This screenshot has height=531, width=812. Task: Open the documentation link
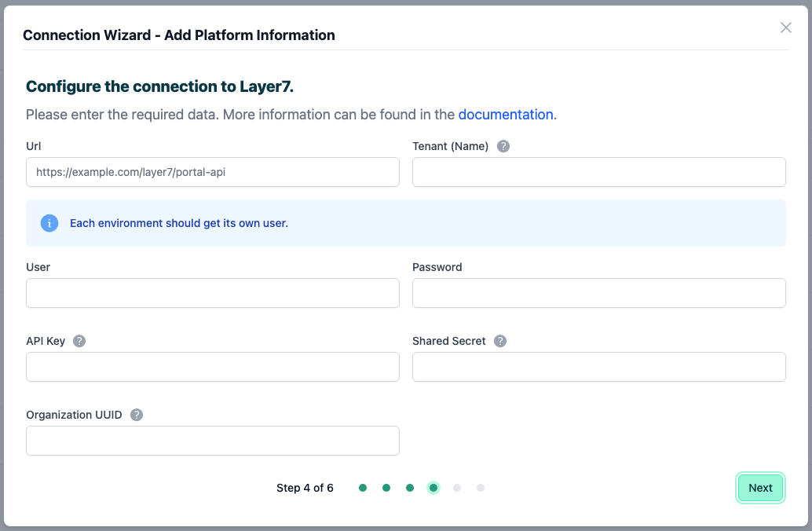click(x=506, y=114)
